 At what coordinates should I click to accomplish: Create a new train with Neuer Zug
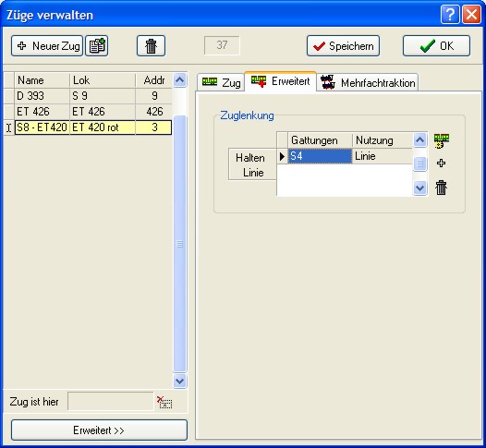tap(47, 46)
